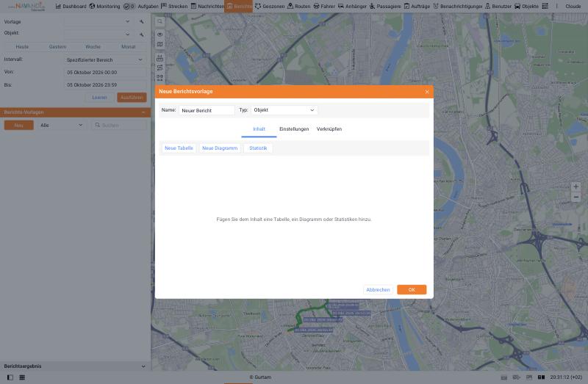Select the Gestern quick interval
This screenshot has height=384, width=588.
point(58,47)
